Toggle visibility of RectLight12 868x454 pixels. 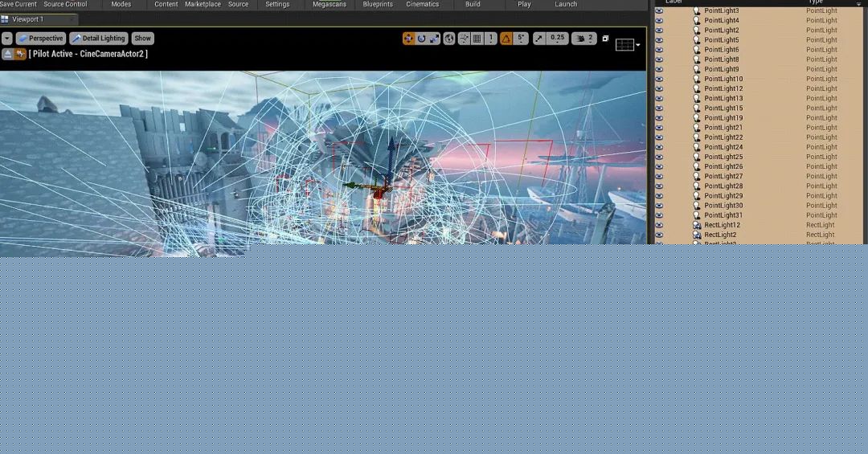coord(659,225)
